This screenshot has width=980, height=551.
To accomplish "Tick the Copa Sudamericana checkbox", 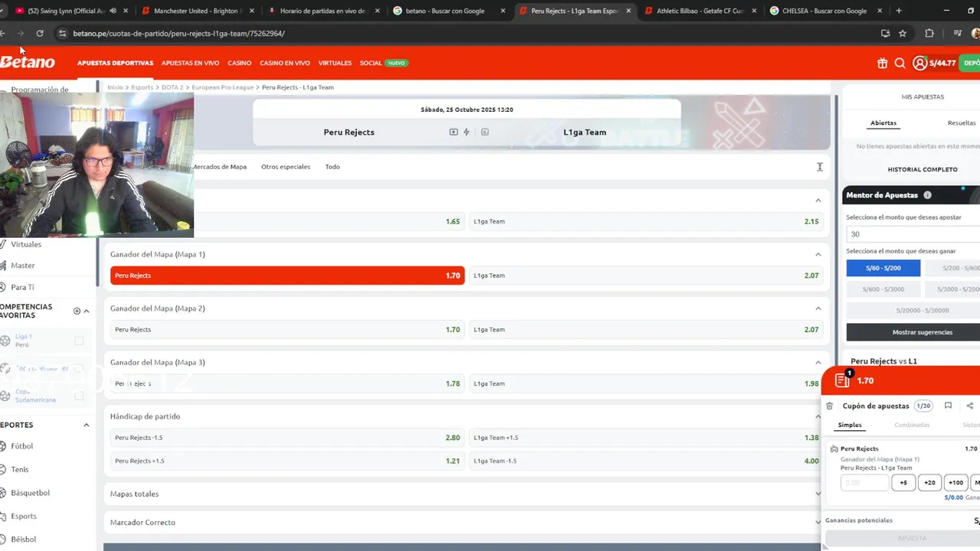I will pos(79,396).
